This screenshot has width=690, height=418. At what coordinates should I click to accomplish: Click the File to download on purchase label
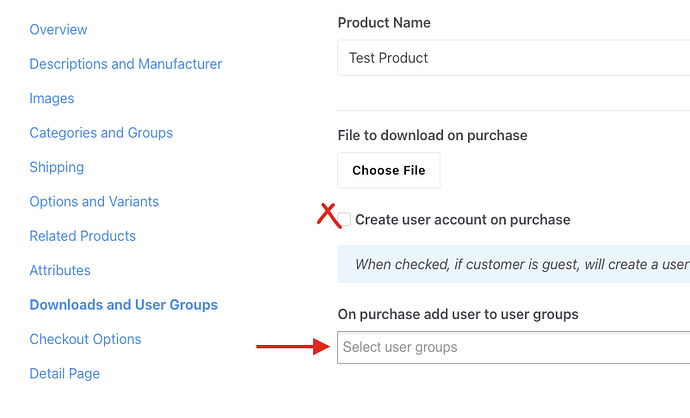[x=432, y=135]
